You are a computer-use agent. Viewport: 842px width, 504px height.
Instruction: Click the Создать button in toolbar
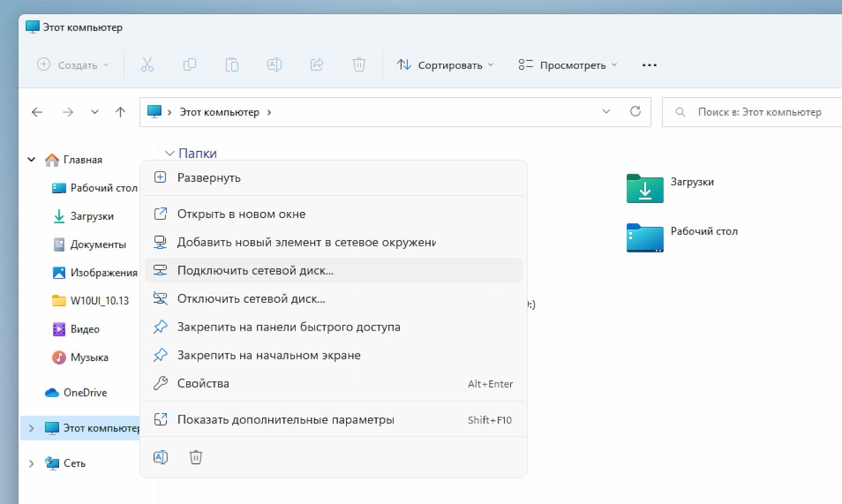pyautogui.click(x=73, y=65)
